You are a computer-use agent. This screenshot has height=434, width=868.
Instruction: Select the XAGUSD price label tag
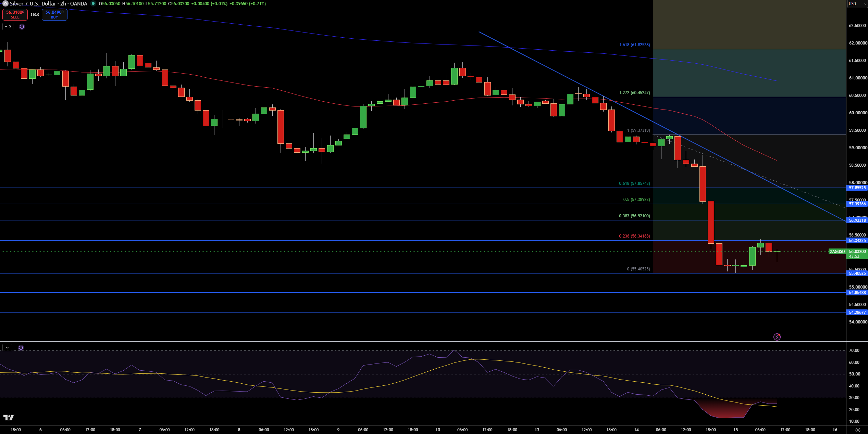(x=837, y=252)
